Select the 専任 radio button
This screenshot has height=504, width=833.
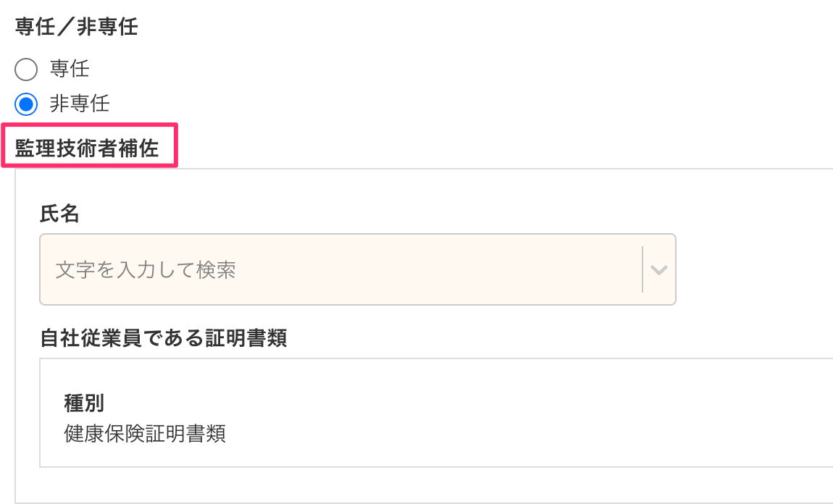coord(26,70)
